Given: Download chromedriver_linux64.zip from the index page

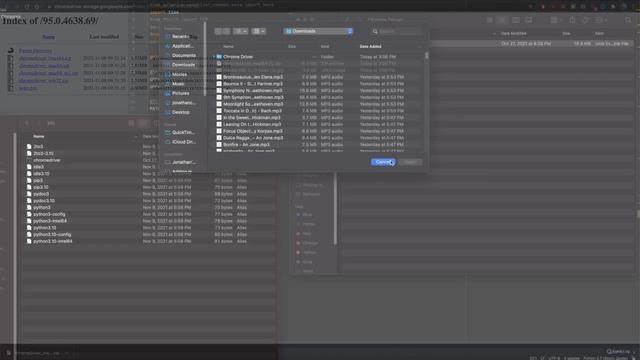Looking at the screenshot, I should 45,58.
